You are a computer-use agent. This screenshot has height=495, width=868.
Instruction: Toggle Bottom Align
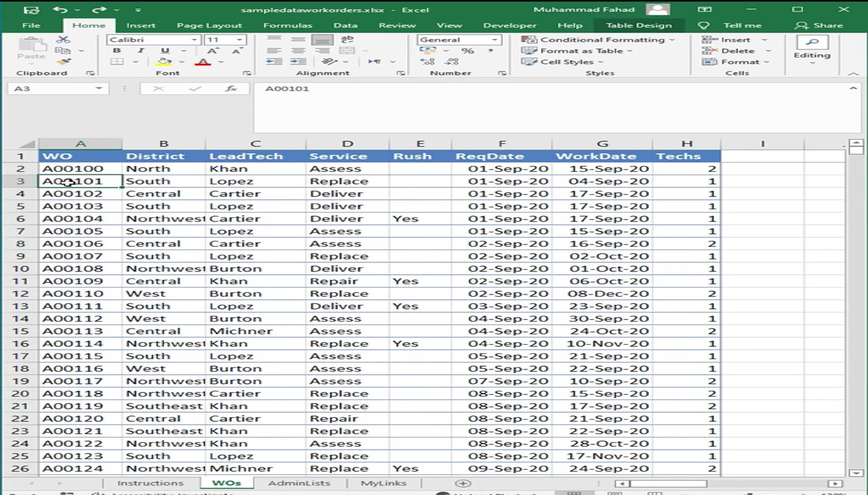[322, 39]
